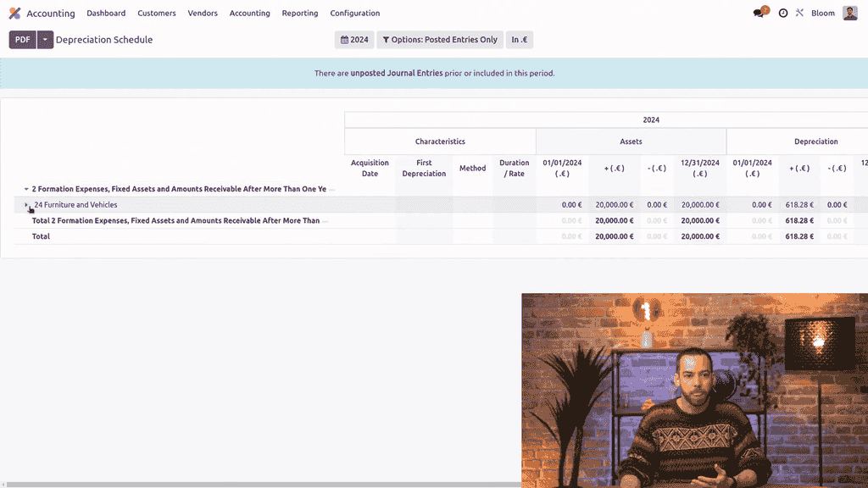This screenshot has width=868, height=488.
Task: Open the Vendors menu
Action: pos(203,14)
